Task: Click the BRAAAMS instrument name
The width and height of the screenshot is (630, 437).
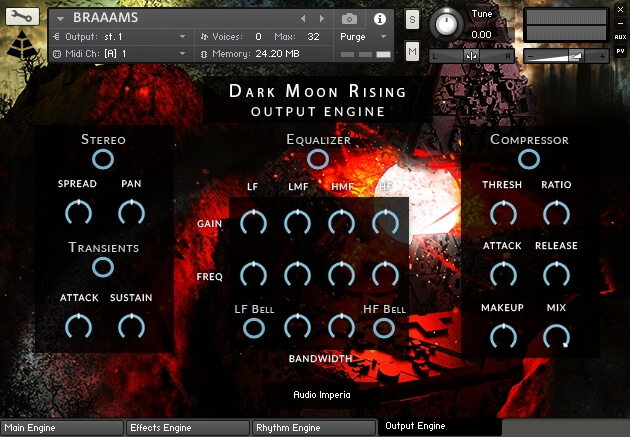Action: 106,18
